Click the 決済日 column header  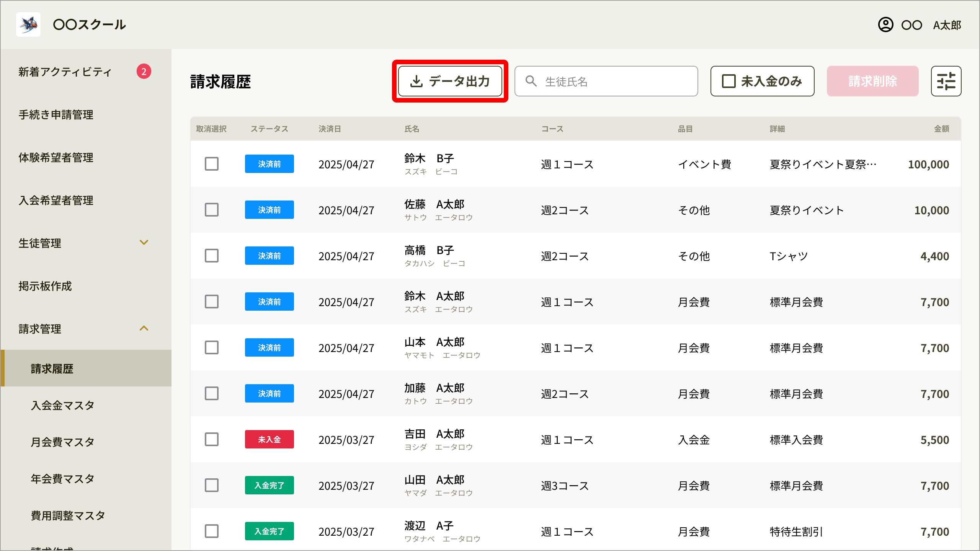[330, 129]
